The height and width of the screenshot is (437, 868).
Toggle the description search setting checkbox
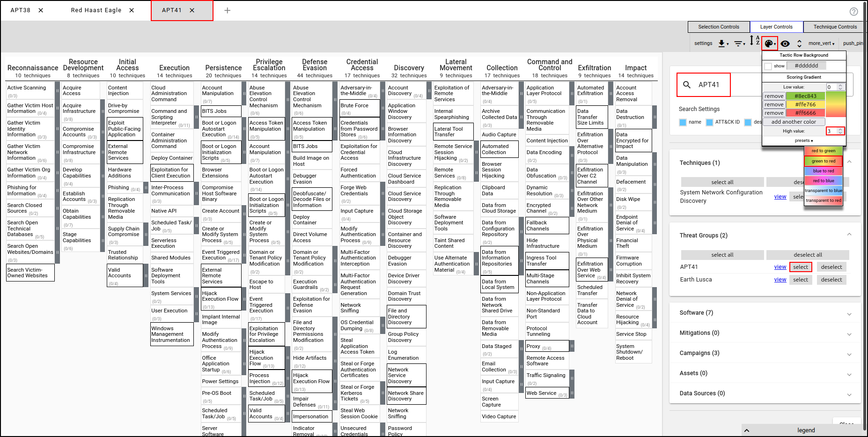click(x=748, y=122)
